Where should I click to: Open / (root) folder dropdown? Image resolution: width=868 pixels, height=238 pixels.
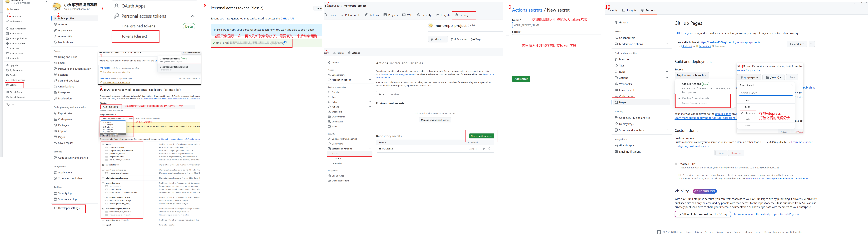point(774,77)
